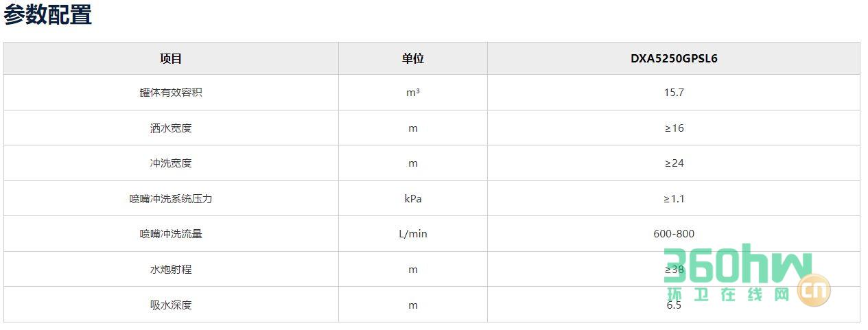Click the 喷嘴冲洗流量 row label
The image size is (868, 330).
point(171,234)
